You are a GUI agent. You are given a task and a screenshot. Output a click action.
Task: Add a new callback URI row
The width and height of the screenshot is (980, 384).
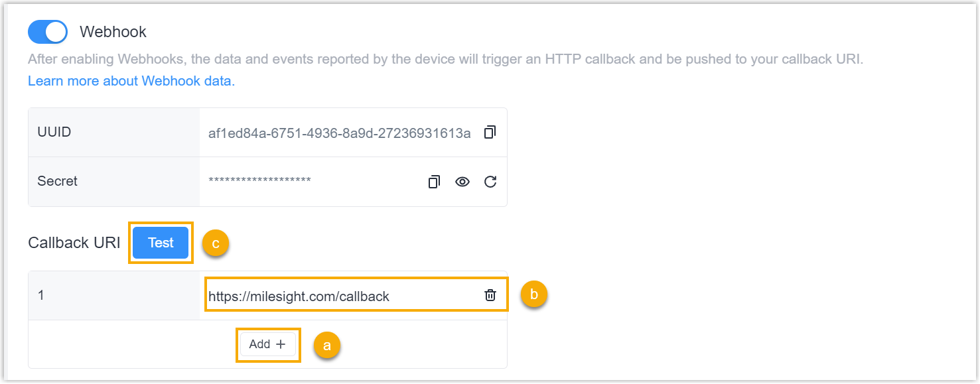tap(267, 344)
